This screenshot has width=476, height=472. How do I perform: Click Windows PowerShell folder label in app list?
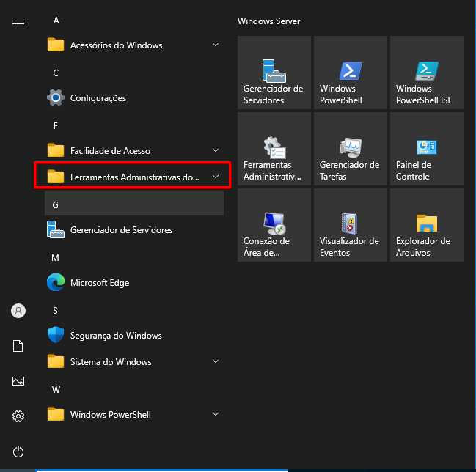111,415
